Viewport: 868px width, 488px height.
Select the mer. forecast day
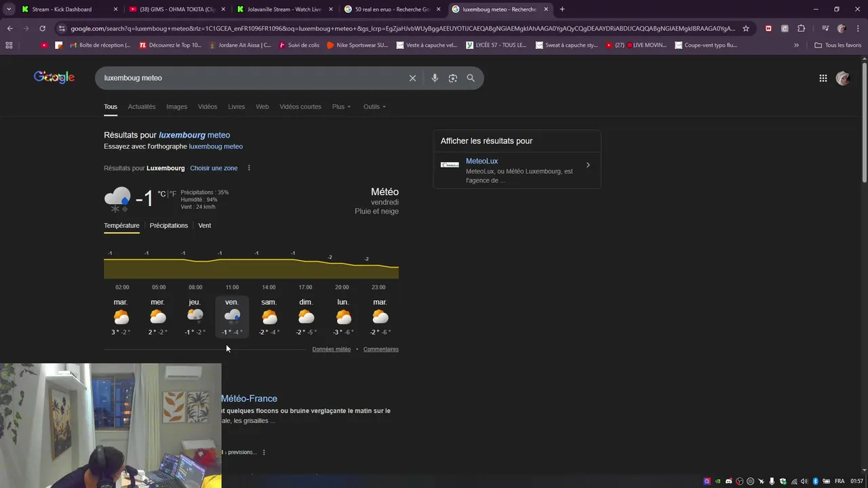(157, 317)
